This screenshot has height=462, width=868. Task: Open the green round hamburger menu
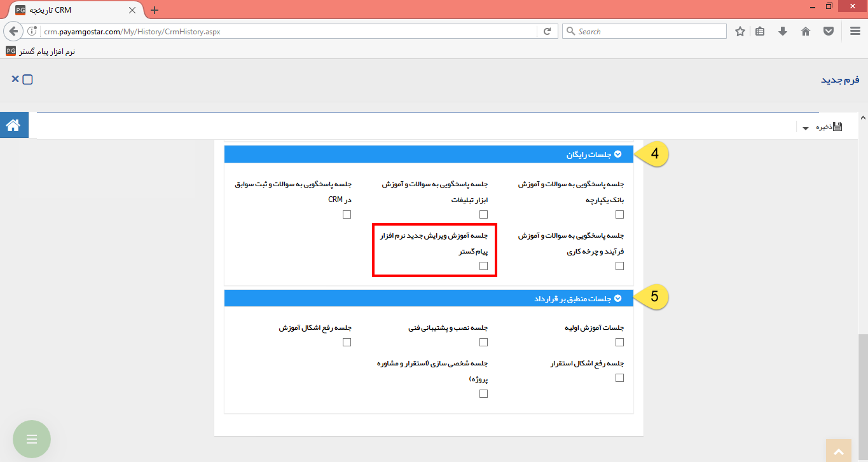point(32,439)
